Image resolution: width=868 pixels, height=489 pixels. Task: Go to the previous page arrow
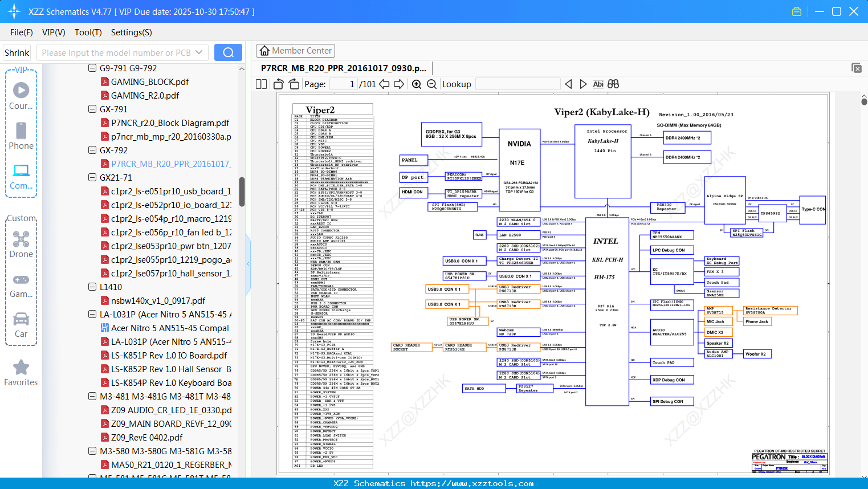(x=384, y=84)
